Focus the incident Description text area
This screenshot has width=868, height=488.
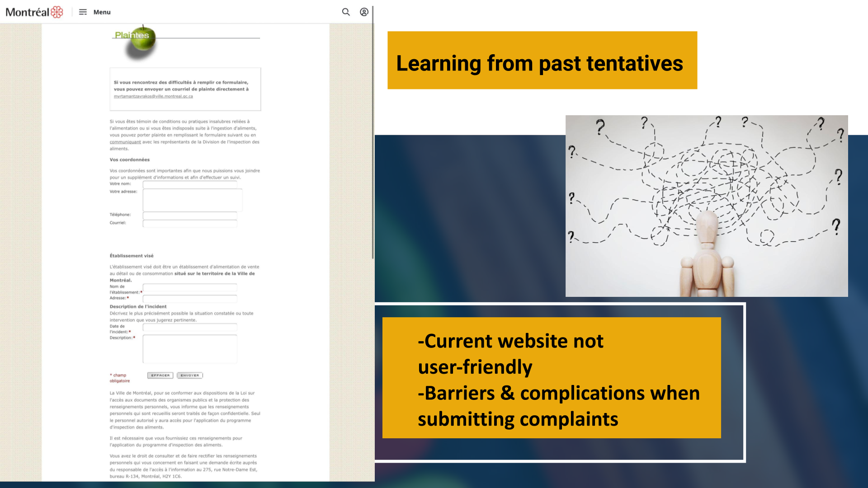pyautogui.click(x=190, y=349)
